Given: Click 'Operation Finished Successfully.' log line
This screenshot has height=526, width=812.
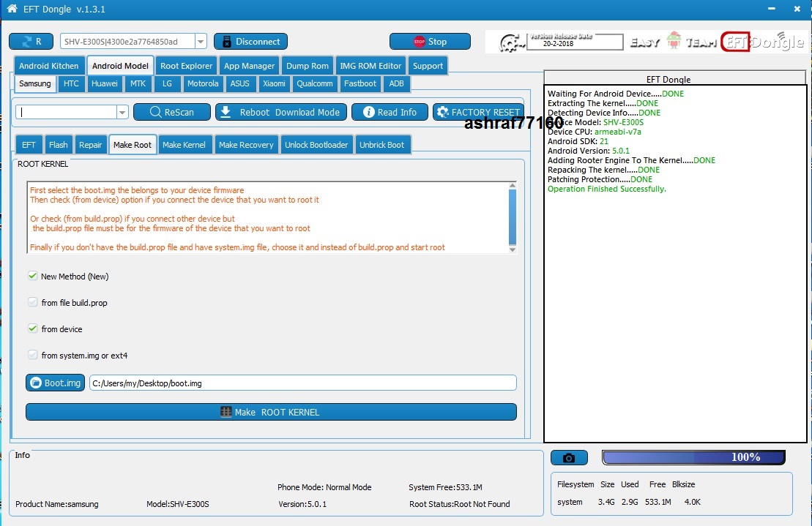Looking at the screenshot, I should [x=607, y=189].
